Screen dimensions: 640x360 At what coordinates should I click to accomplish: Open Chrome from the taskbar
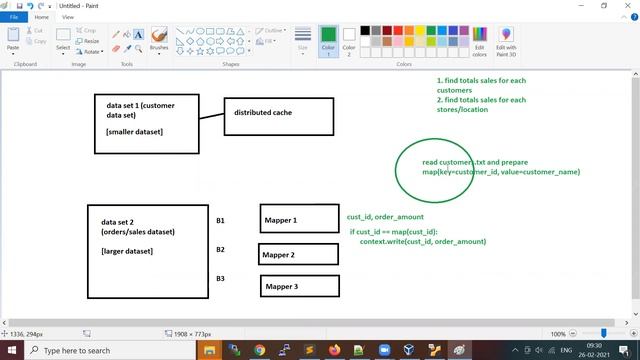coord(259,350)
